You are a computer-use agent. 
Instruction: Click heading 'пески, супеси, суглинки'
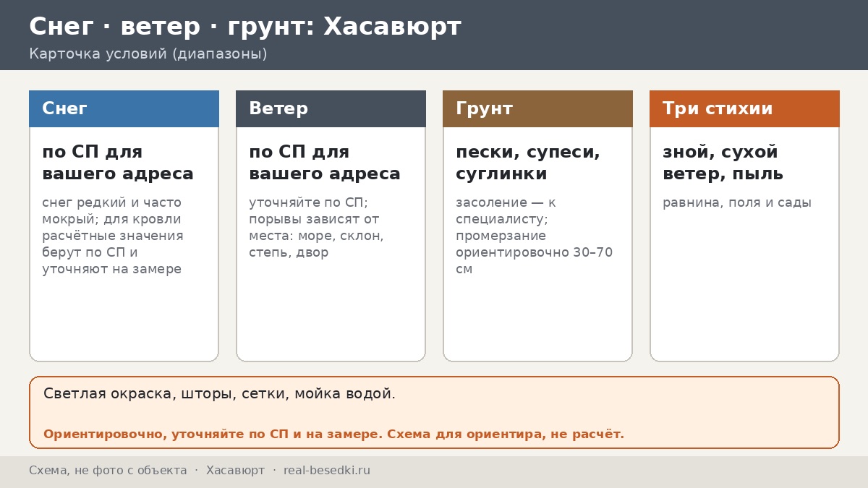[x=528, y=163]
